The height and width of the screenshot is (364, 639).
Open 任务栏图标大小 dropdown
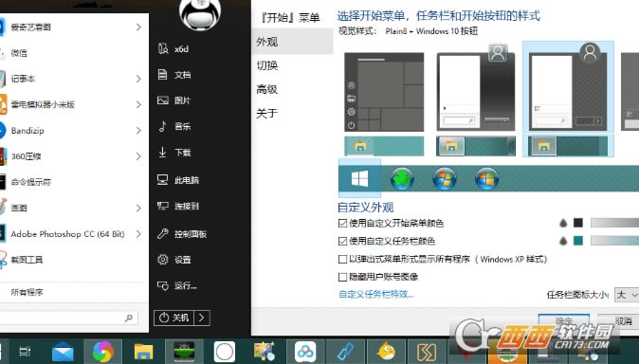pyautogui.click(x=627, y=294)
